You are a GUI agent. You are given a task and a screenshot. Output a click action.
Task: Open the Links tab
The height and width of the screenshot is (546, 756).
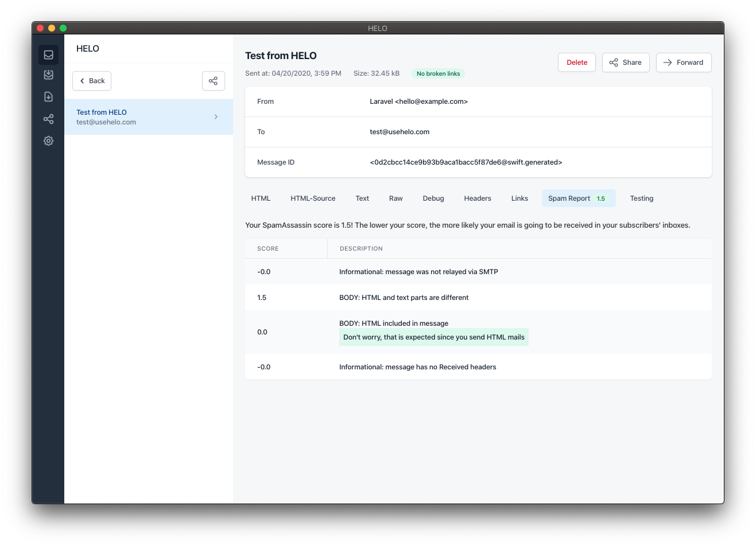tap(519, 198)
